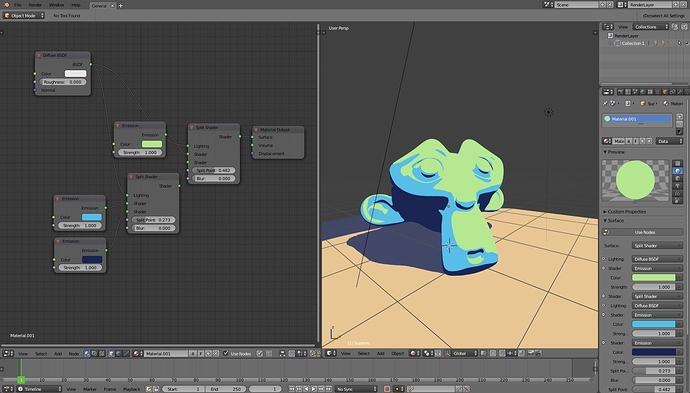Click Split Point 0.482 field on Split Shader node

tap(213, 170)
